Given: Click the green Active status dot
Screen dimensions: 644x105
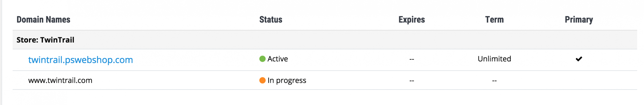Looking at the screenshot, I should pyautogui.click(x=262, y=59).
